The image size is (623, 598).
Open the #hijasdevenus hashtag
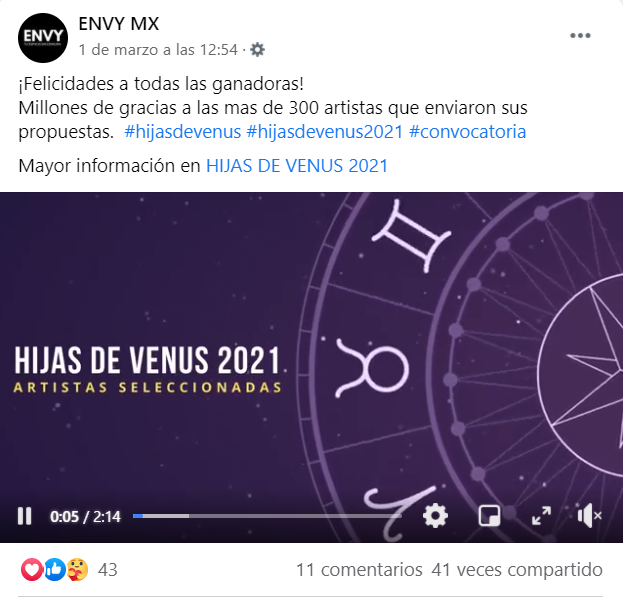(x=183, y=132)
